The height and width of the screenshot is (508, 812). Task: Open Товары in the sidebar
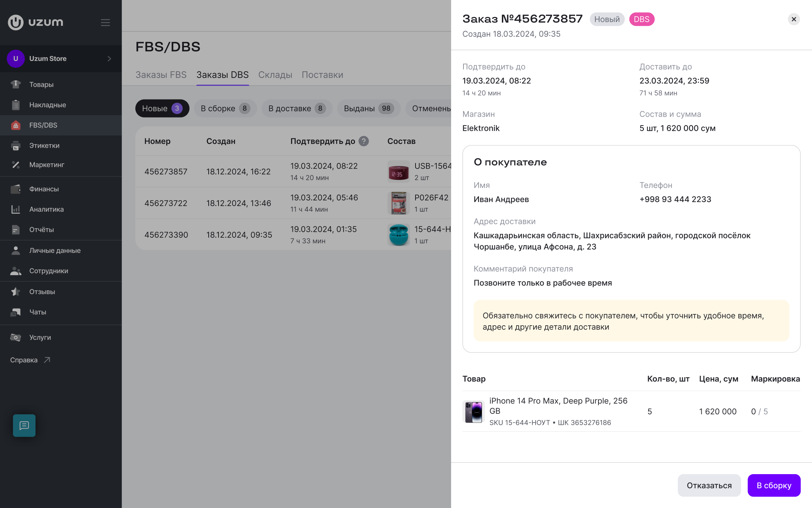tap(61, 84)
